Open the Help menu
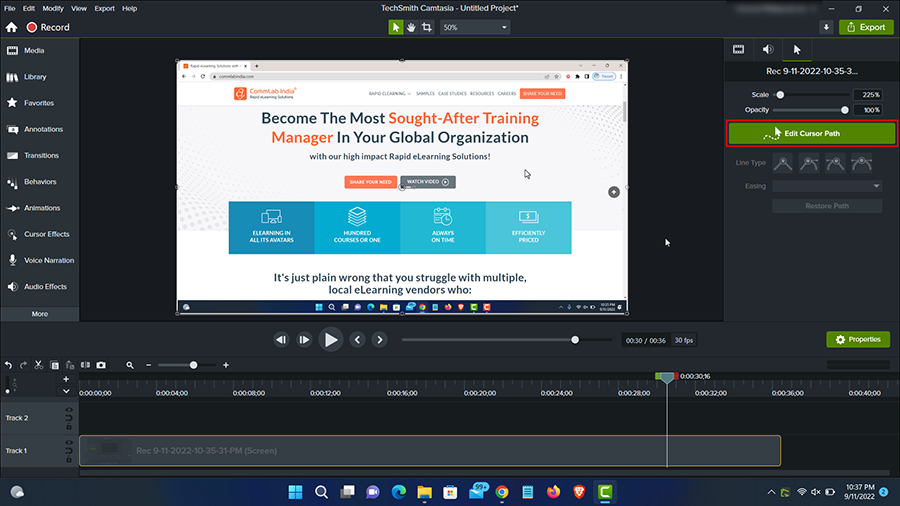Viewport: 900px width, 506px height. [129, 8]
